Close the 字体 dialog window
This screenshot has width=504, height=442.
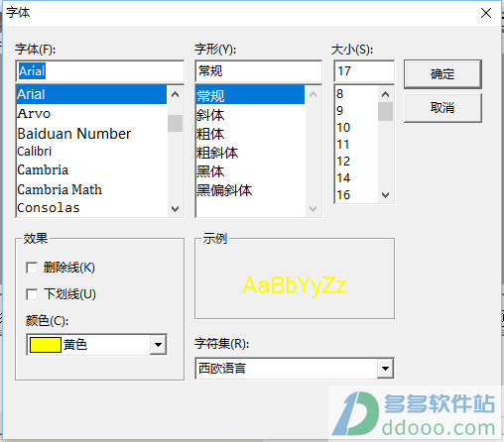(x=486, y=13)
